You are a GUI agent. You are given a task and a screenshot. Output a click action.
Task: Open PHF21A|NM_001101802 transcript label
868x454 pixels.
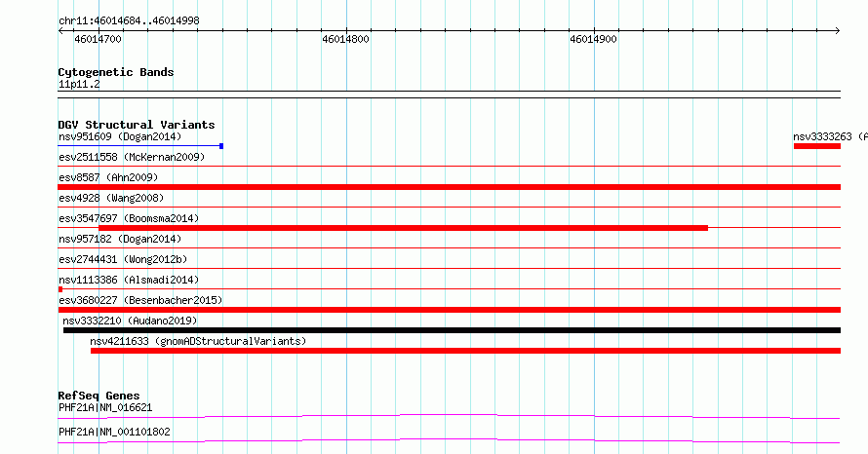click(114, 432)
